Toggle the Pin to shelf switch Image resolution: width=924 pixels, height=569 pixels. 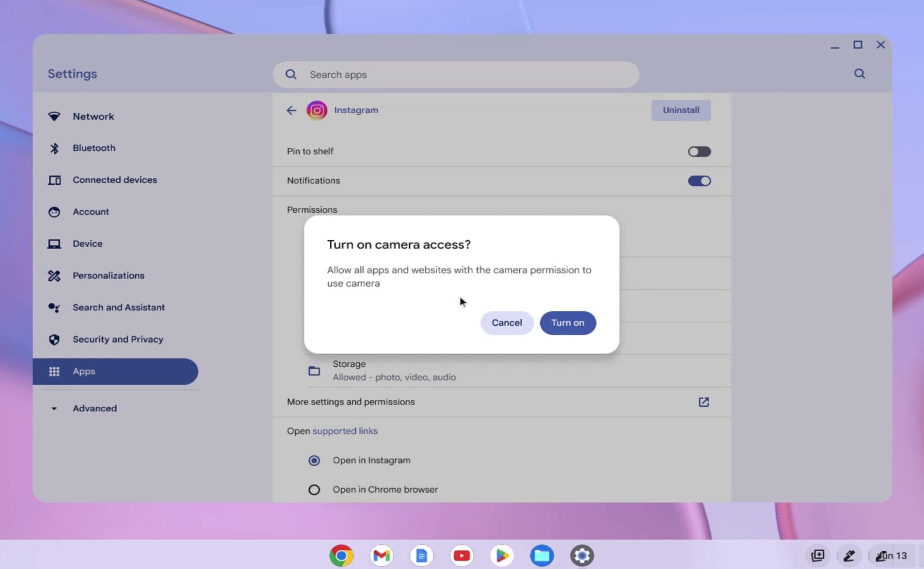[699, 151]
